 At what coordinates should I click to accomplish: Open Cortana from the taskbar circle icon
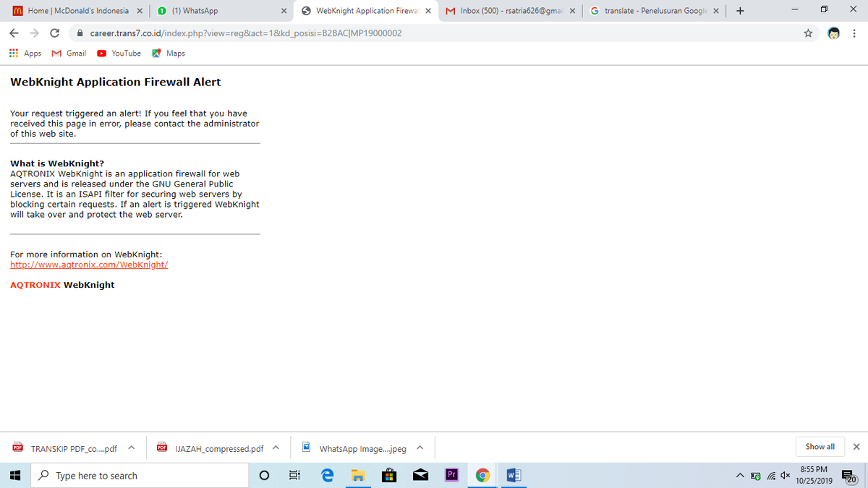coord(264,476)
